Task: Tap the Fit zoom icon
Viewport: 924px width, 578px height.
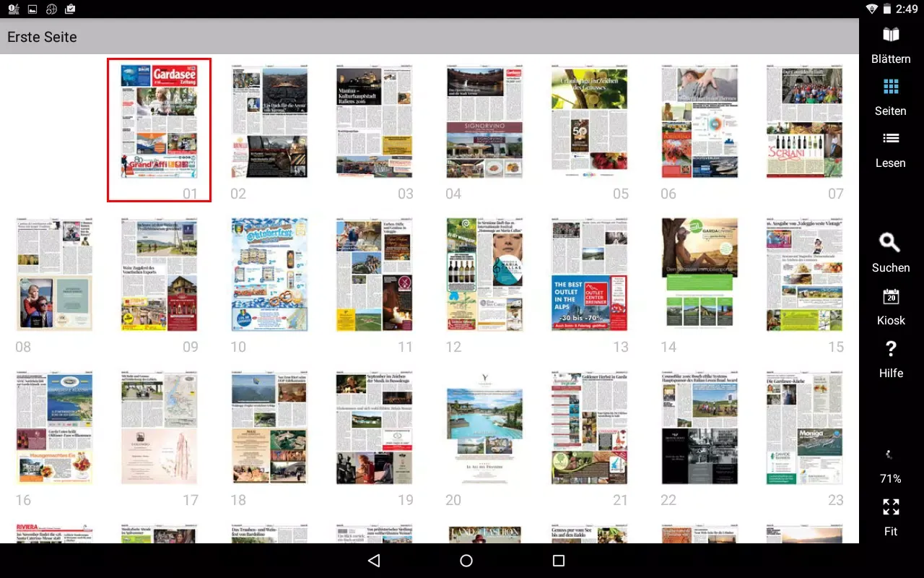Action: click(891, 506)
